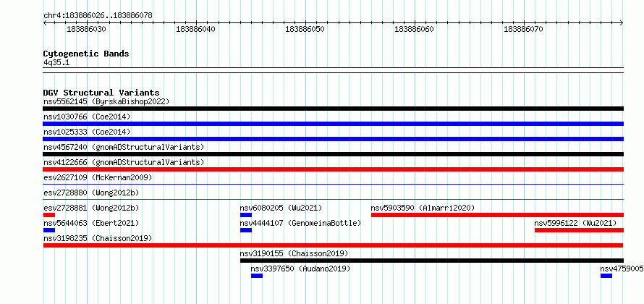Open nsv4122666 (gnomADStructuralVariants) label

pos(124,162)
